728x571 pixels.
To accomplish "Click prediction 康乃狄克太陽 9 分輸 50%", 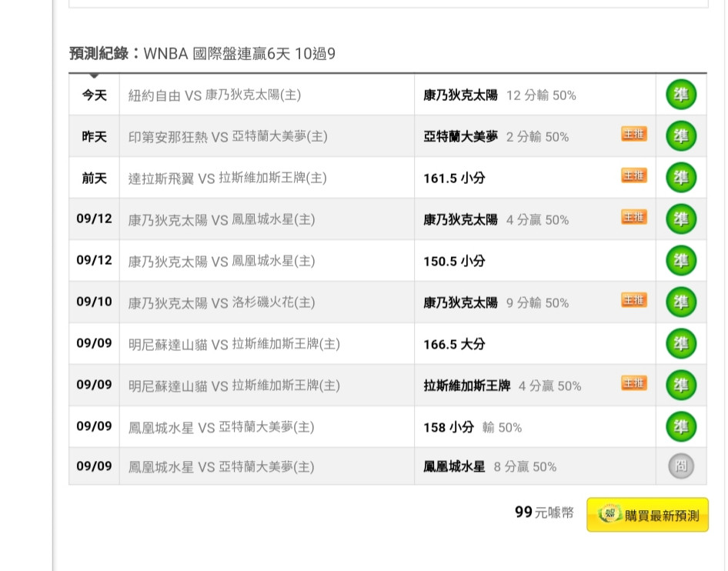I will pyautogui.click(x=496, y=302).
